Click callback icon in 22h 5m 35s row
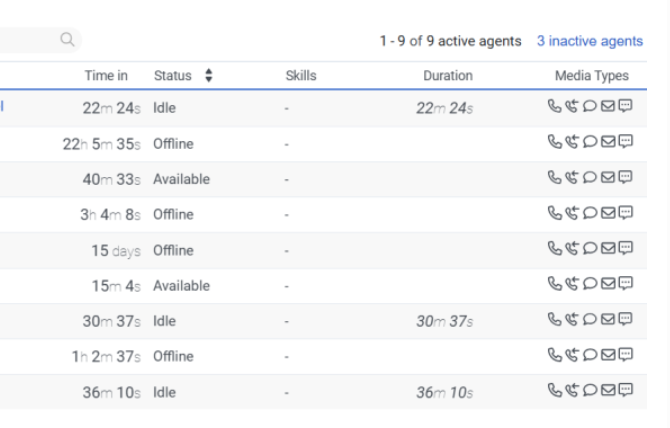Viewport: 670px width, 428px height. click(x=572, y=143)
